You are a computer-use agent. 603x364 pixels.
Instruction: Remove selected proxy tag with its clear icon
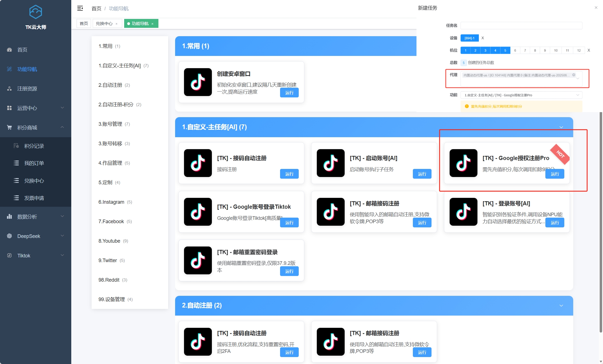(x=574, y=75)
